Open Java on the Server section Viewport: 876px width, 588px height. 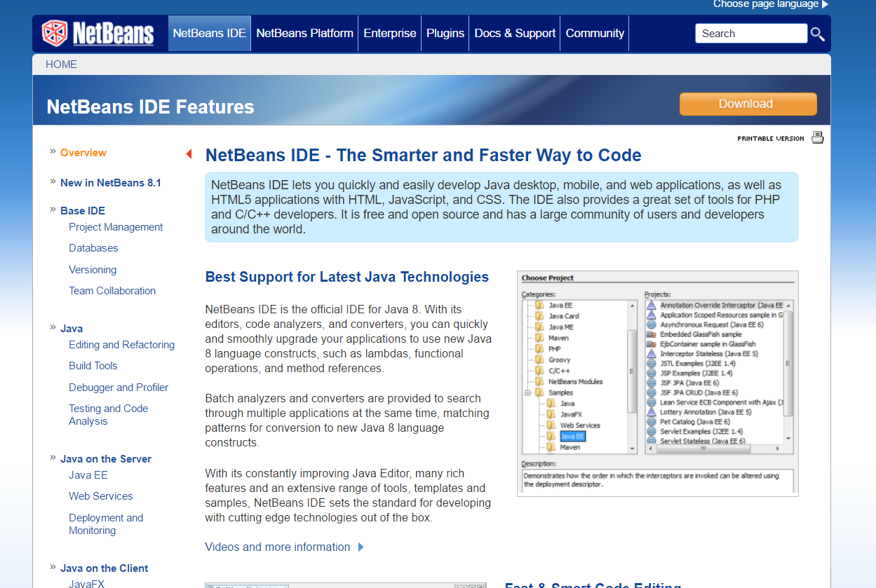click(106, 459)
